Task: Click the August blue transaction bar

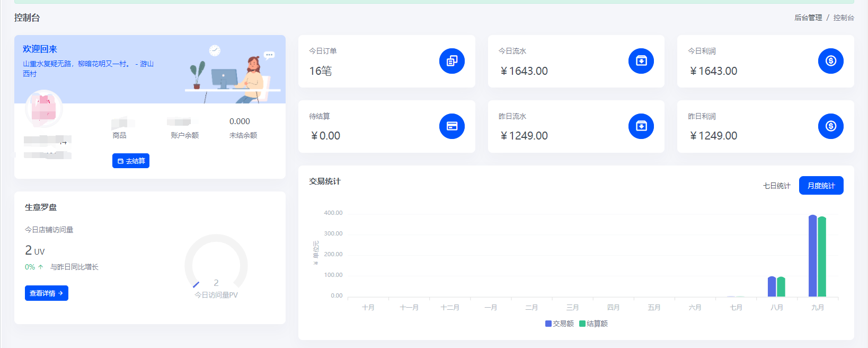Action: click(x=772, y=286)
